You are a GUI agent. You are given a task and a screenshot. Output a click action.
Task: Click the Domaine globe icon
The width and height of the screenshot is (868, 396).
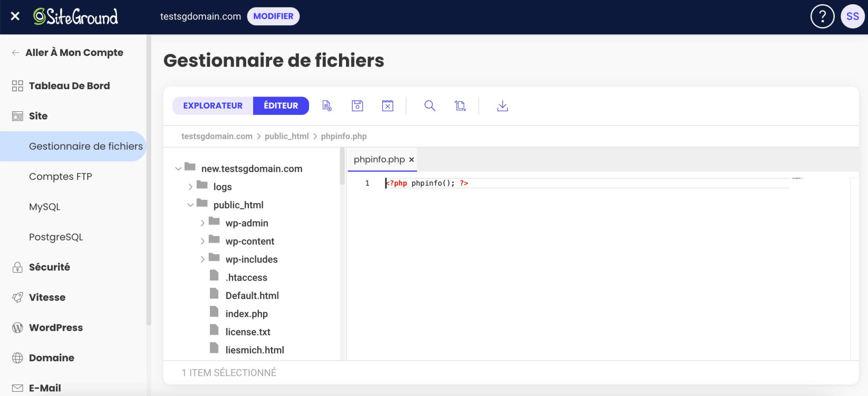pos(17,358)
